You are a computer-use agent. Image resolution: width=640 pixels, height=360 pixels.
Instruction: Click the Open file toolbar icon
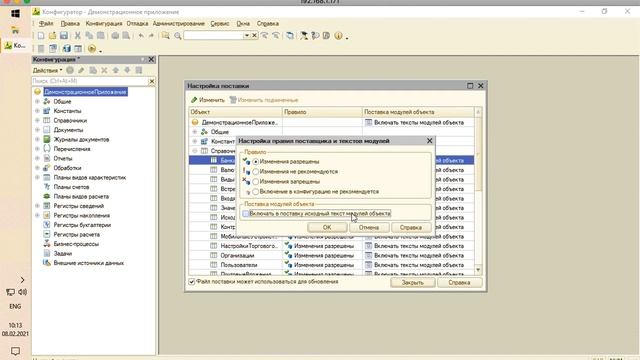[x=52, y=36]
